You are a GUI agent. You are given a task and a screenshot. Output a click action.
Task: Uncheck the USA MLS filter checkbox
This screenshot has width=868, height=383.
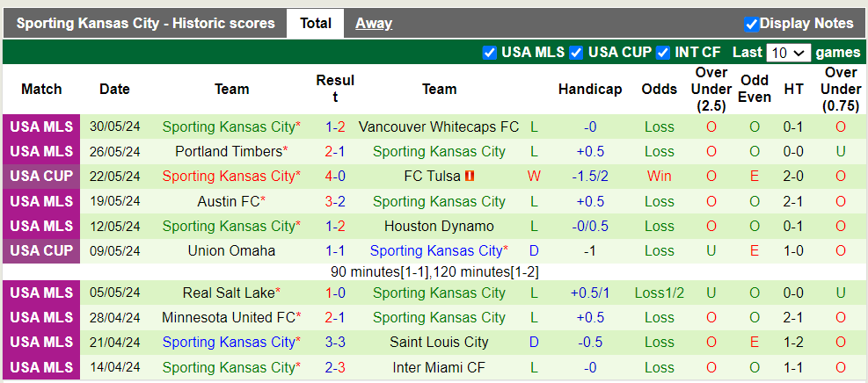point(490,53)
